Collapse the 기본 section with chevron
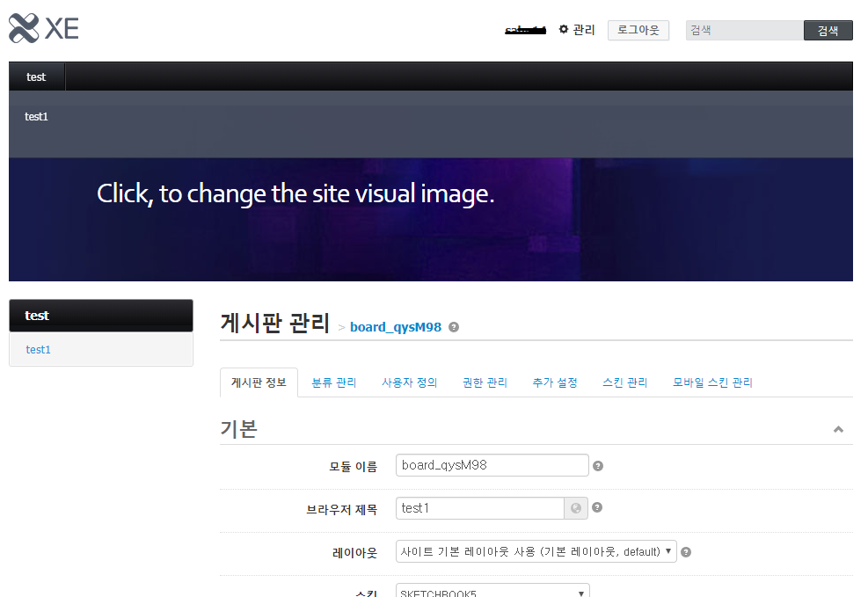 pos(838,429)
